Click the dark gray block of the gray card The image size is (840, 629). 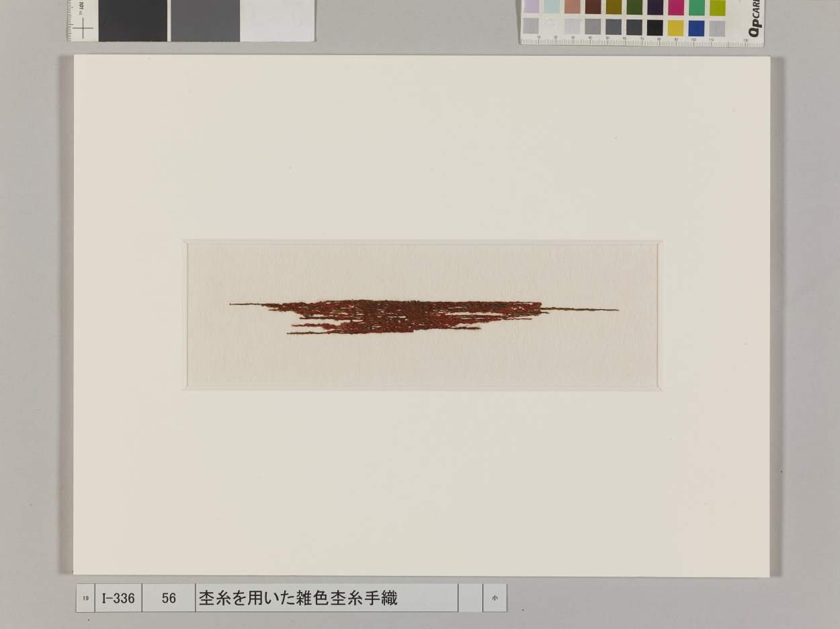click(x=133, y=19)
